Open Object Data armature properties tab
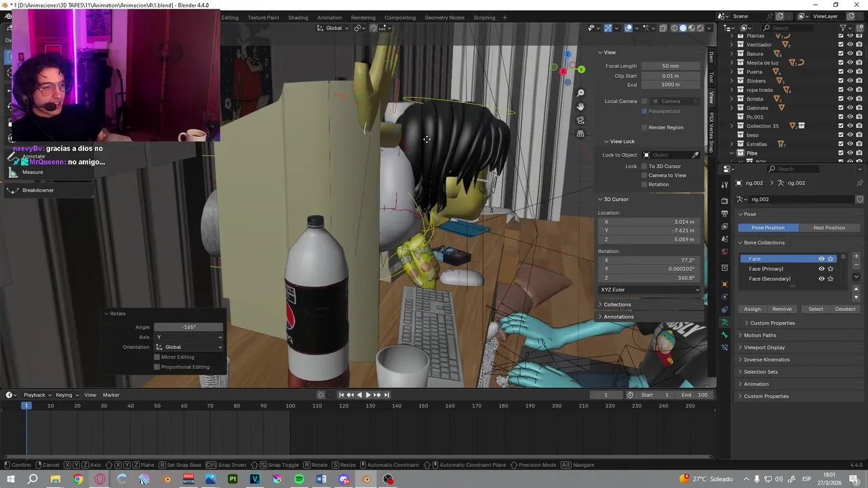The height and width of the screenshot is (488, 868). [724, 323]
